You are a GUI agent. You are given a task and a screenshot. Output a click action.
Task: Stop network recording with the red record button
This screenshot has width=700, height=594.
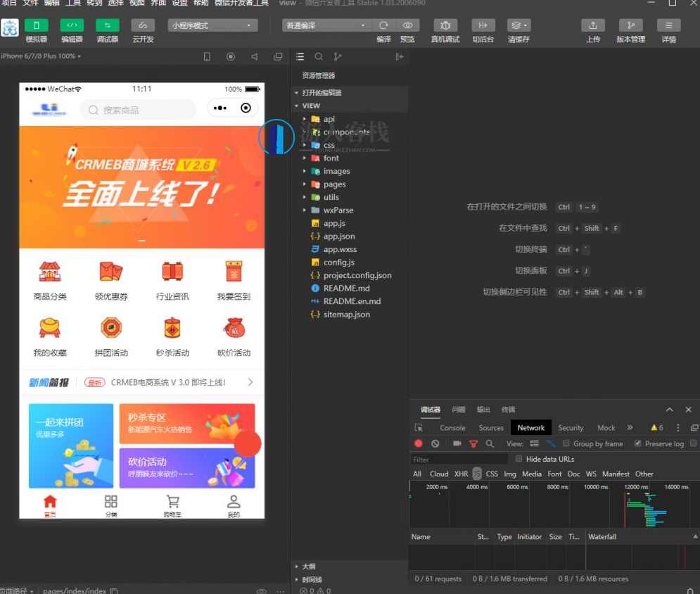[x=416, y=443]
